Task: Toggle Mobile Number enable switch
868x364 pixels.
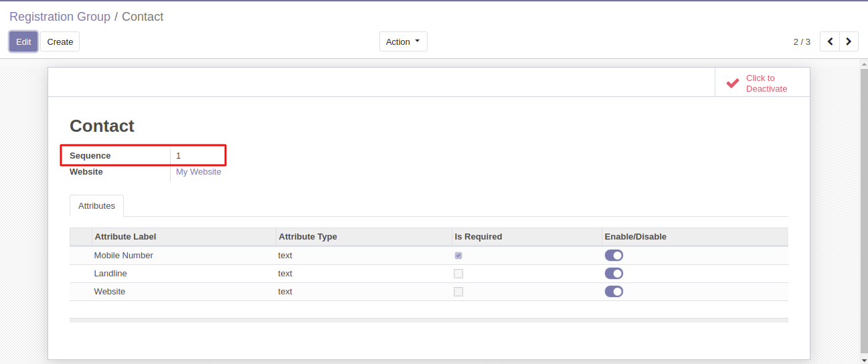Action: click(x=614, y=256)
